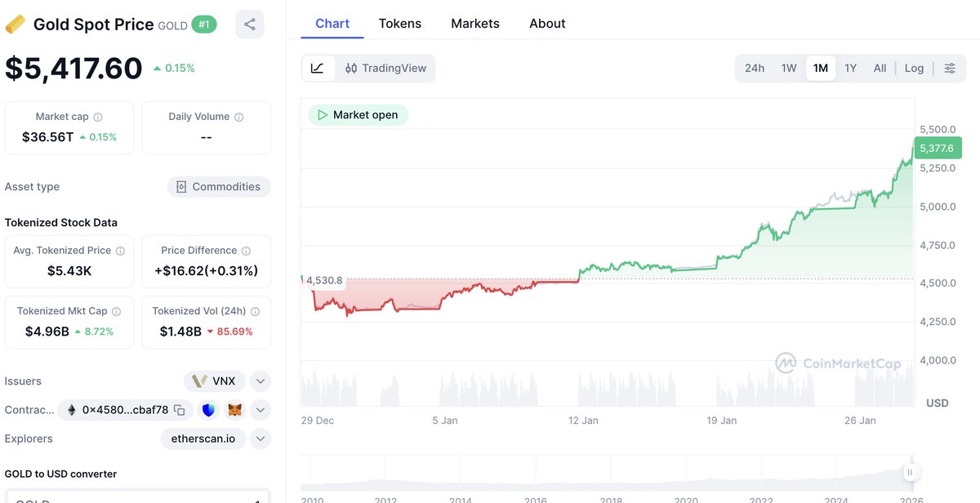Expand the Explorers etherscan.io dropdown
980x503 pixels.
point(260,439)
